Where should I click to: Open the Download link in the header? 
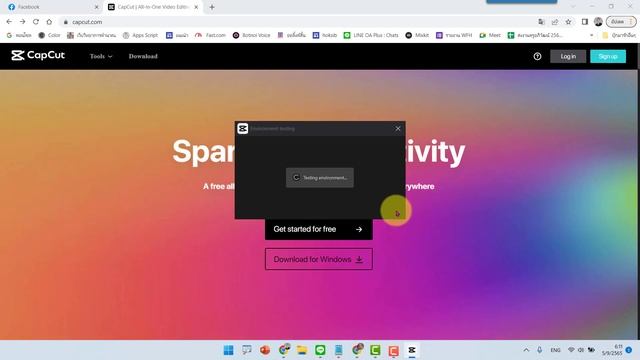pyautogui.click(x=143, y=56)
